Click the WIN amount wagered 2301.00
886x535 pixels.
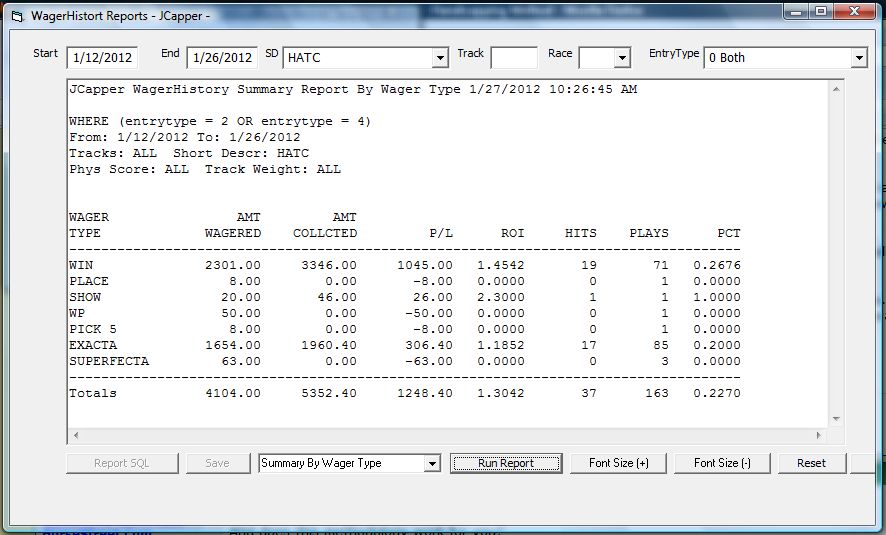point(233,265)
